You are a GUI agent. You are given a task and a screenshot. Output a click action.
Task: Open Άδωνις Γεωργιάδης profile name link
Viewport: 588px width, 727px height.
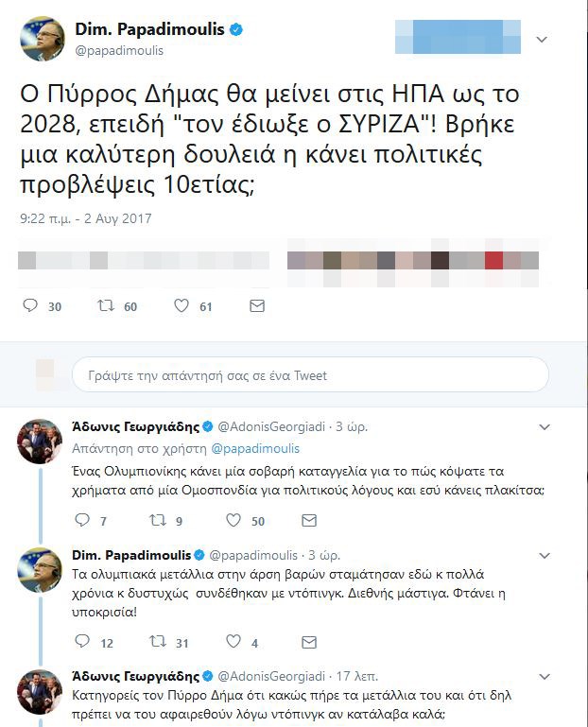pyautogui.click(x=135, y=427)
